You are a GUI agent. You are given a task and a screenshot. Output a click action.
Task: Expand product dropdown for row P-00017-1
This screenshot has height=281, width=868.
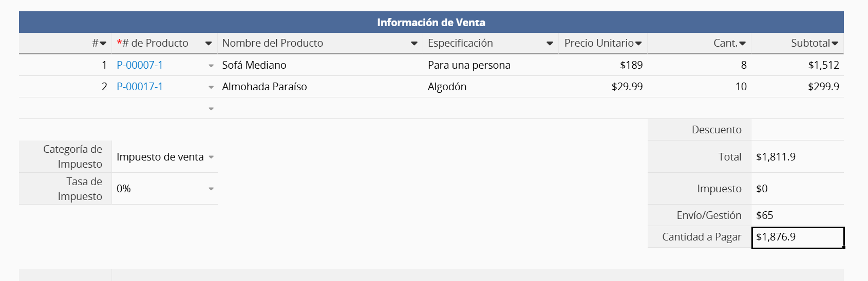(x=211, y=87)
